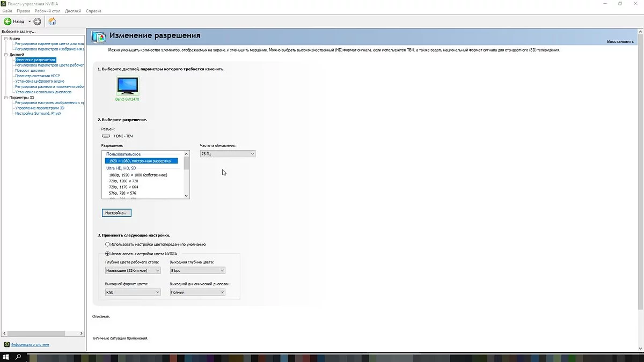
Task: Click the Настройка... button
Action: click(116, 213)
